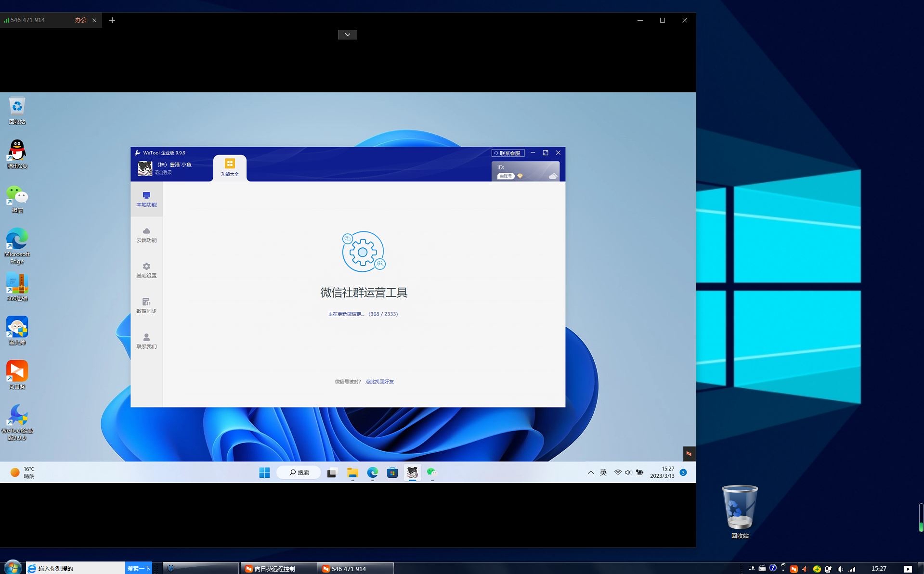The image size is (924, 574).
Task: Open 联系我们 in WeTool sidebar
Action: 146,341
